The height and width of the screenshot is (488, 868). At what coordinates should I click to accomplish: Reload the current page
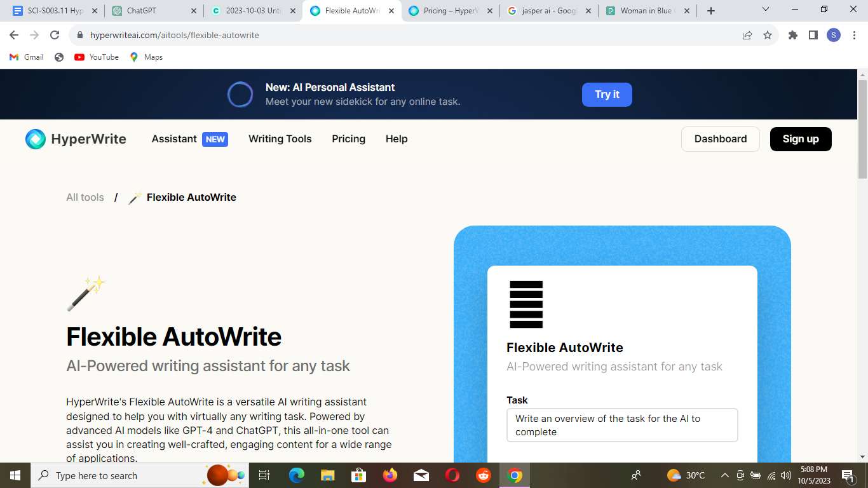[54, 35]
